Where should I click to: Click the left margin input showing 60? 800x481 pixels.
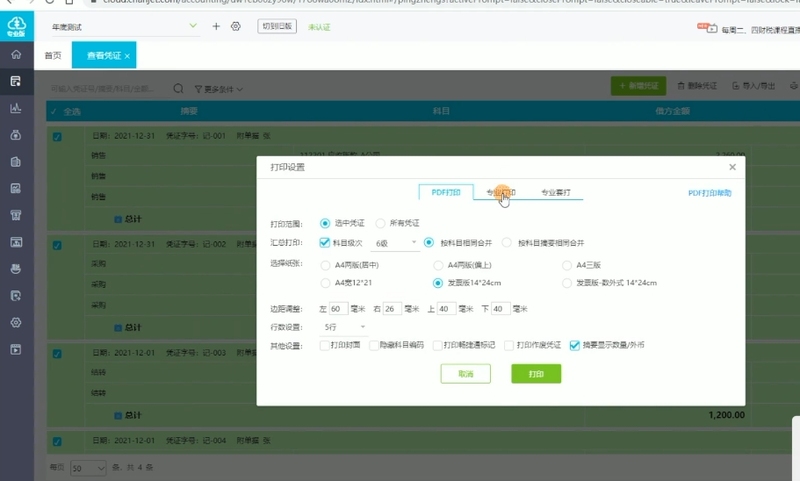click(x=338, y=308)
